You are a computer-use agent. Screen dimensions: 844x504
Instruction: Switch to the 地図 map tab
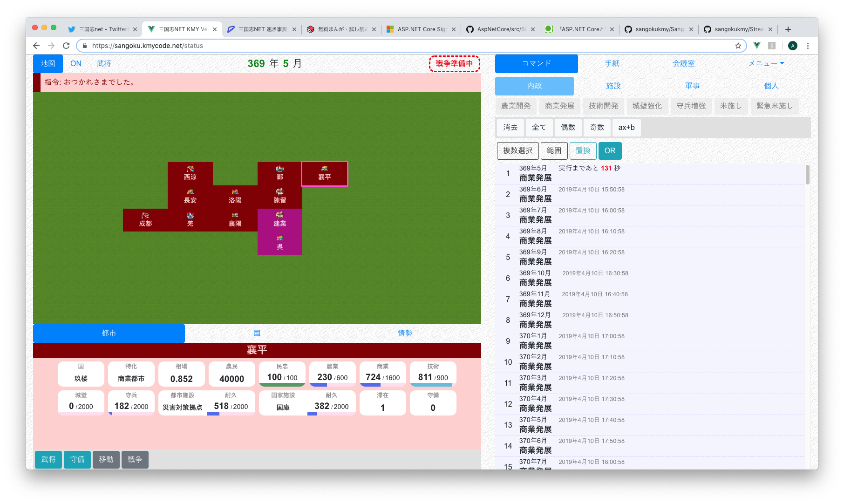pyautogui.click(x=48, y=64)
